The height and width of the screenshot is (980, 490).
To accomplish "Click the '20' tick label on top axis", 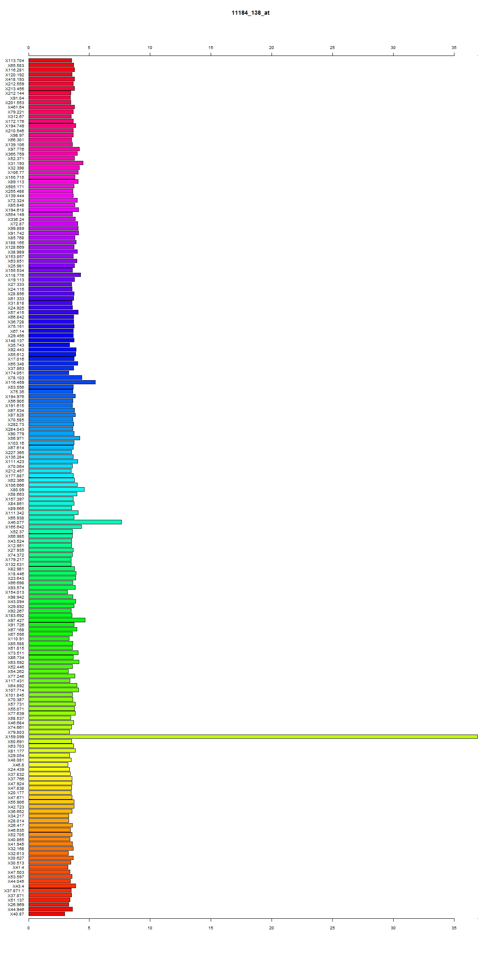I will (x=272, y=48).
